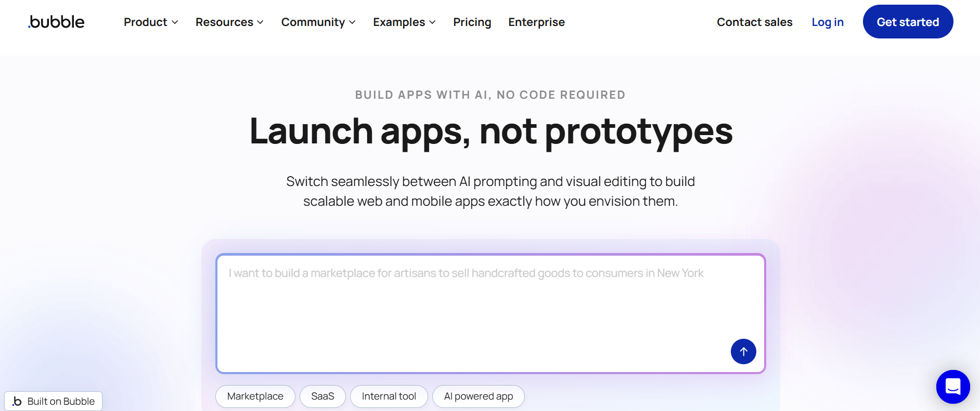Open the Resources dropdown menu

[229, 22]
